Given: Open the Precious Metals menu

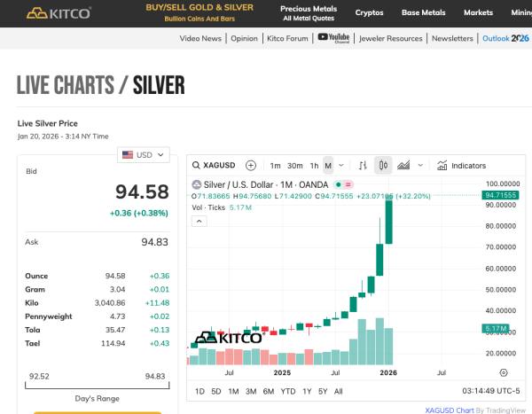Looking at the screenshot, I should 309,13.
